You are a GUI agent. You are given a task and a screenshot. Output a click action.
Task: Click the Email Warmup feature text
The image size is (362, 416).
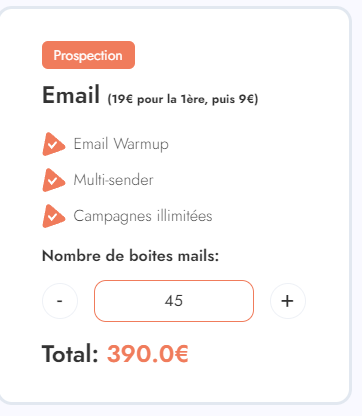(121, 144)
